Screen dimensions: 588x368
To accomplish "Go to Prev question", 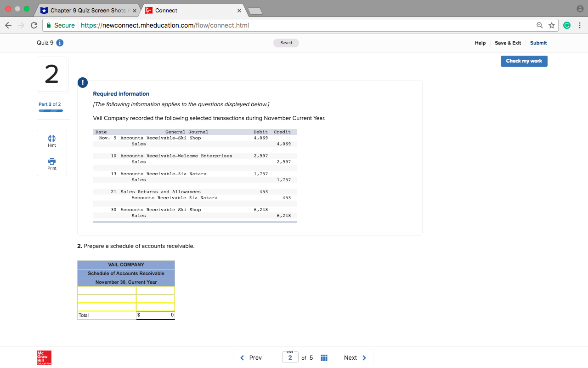I will click(x=251, y=357).
